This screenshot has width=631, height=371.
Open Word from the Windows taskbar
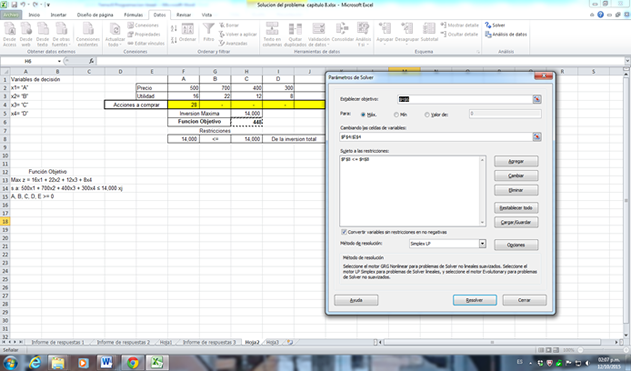106,362
